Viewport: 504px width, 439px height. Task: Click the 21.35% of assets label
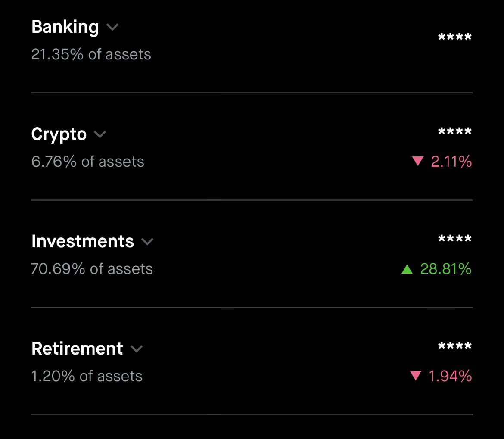click(91, 54)
